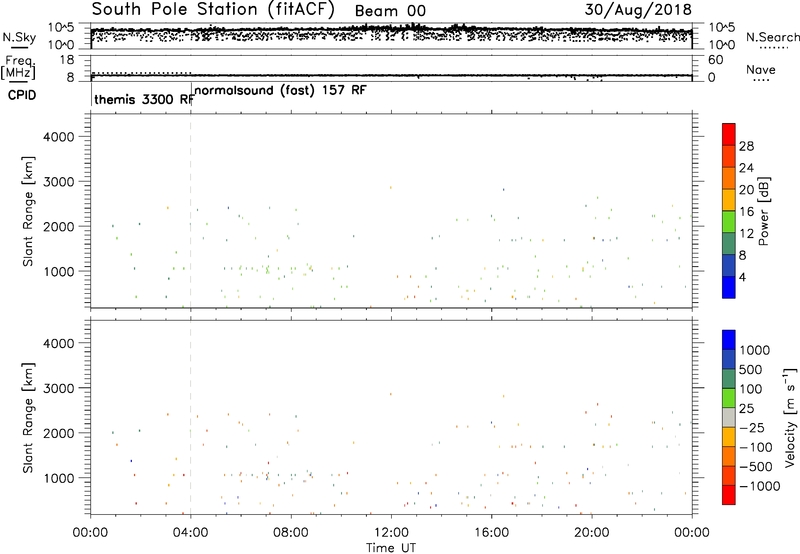The height and width of the screenshot is (554, 800).
Task: Click '2000' on the velocity panel range axis
Action: (x=58, y=433)
